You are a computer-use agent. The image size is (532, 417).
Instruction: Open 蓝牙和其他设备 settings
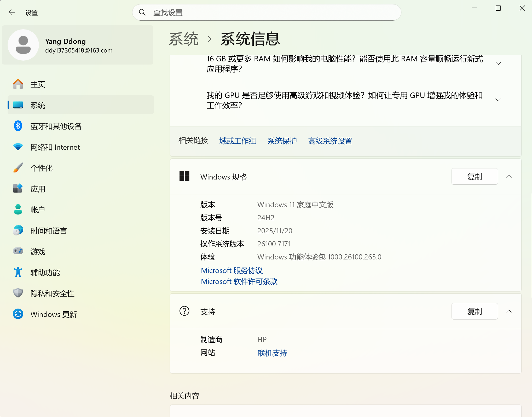point(56,126)
